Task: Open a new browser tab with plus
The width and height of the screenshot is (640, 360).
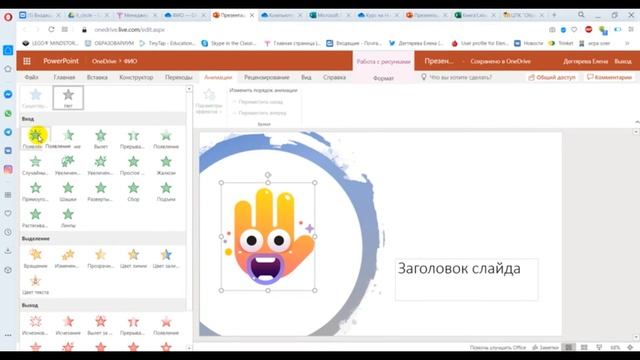Action: (x=554, y=15)
